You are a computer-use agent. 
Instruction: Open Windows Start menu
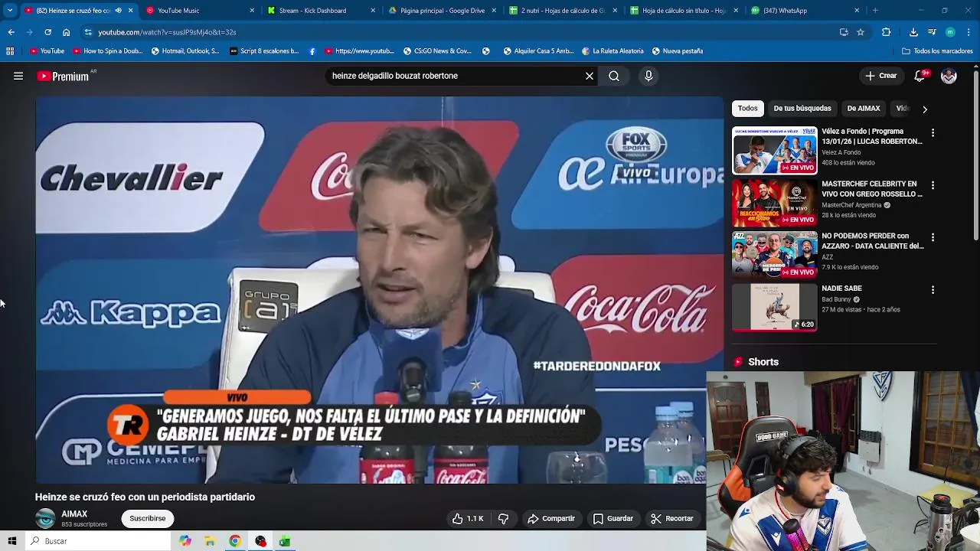[x=11, y=541]
